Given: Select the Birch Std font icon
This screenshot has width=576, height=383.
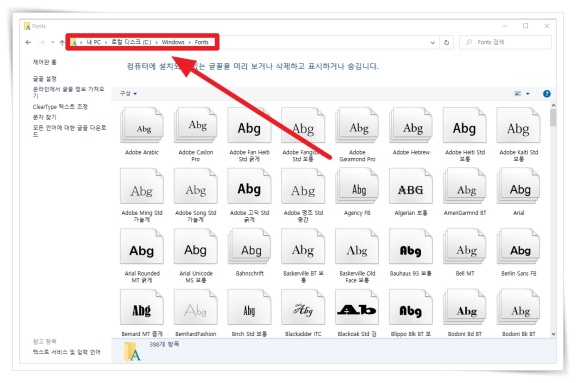Looking at the screenshot, I should pos(249,307).
